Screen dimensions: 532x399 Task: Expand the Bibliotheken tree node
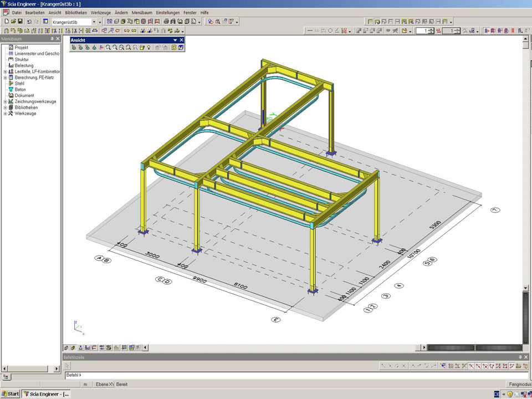click(5, 108)
